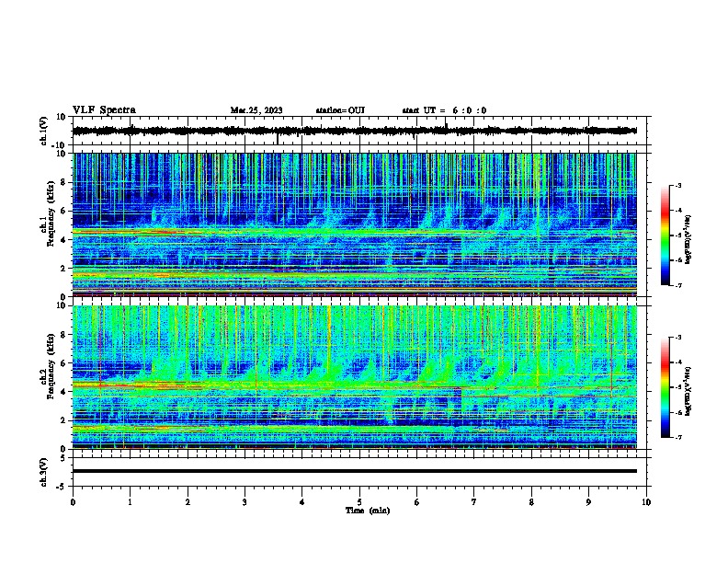Screen dimensions: 728x563
Task: Click the "5" tick on ch.3 voltage axis
Action: point(63,458)
